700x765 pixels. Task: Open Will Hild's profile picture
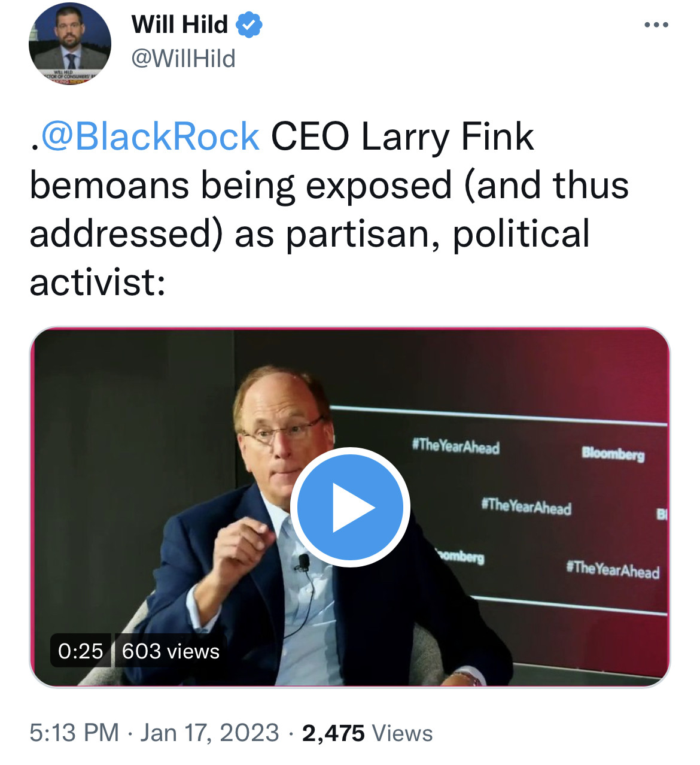click(69, 44)
